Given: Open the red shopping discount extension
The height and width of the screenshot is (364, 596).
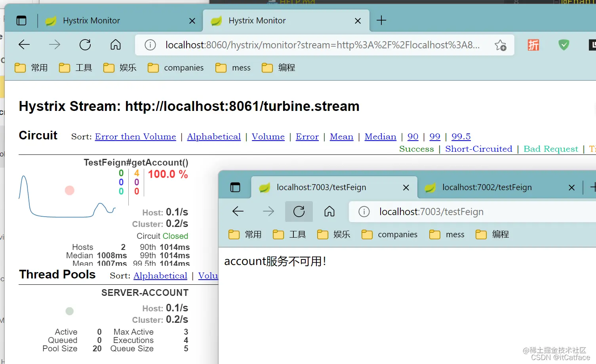Looking at the screenshot, I should (x=533, y=45).
